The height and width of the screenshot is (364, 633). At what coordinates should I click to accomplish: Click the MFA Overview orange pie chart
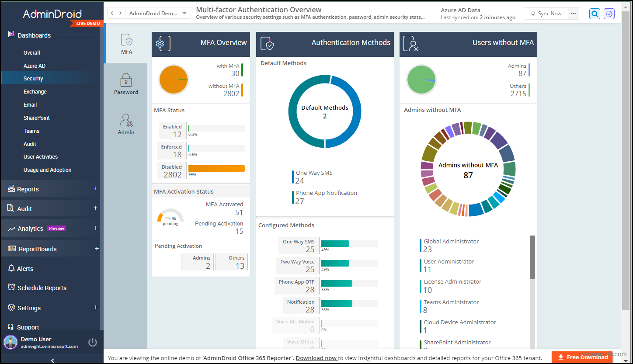174,80
